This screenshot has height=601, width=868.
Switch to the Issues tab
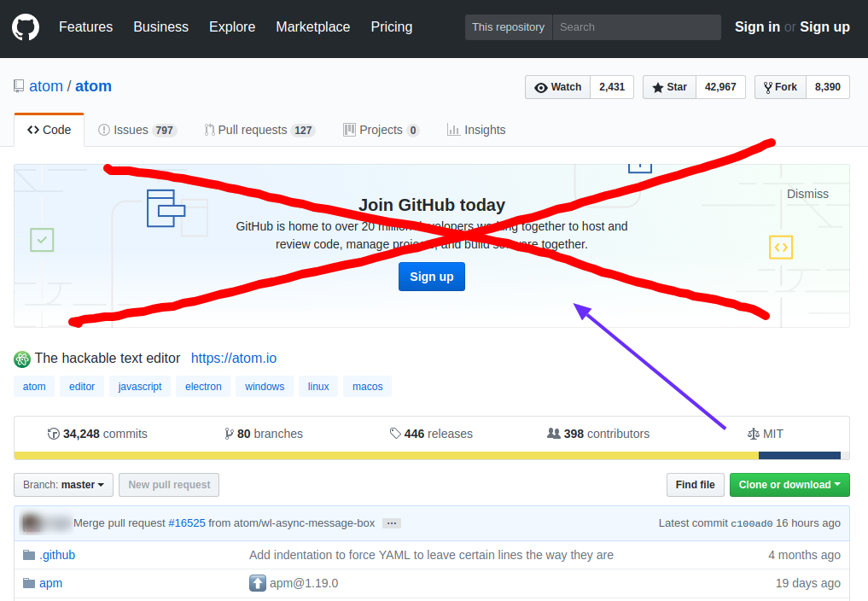pyautogui.click(x=137, y=130)
